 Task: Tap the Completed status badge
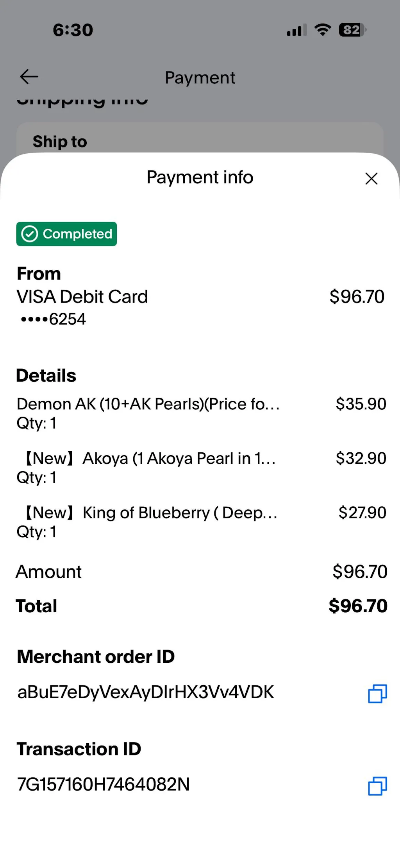click(x=66, y=234)
